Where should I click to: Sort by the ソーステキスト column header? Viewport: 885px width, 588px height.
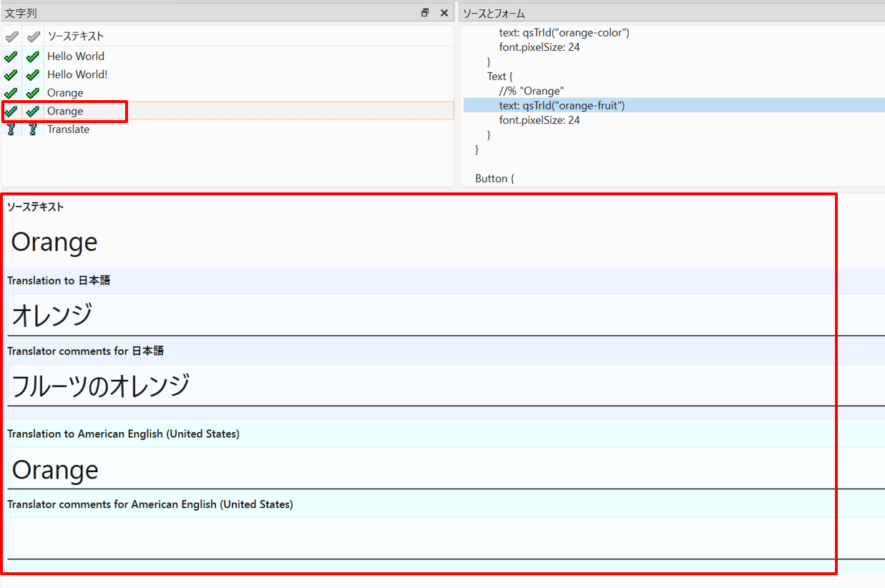click(75, 36)
